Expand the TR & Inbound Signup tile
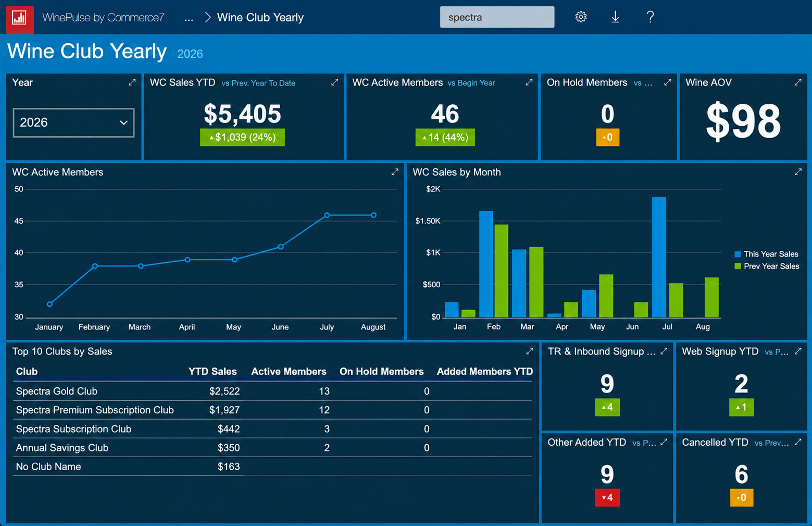Viewport: 812px width, 526px height. coord(664,351)
